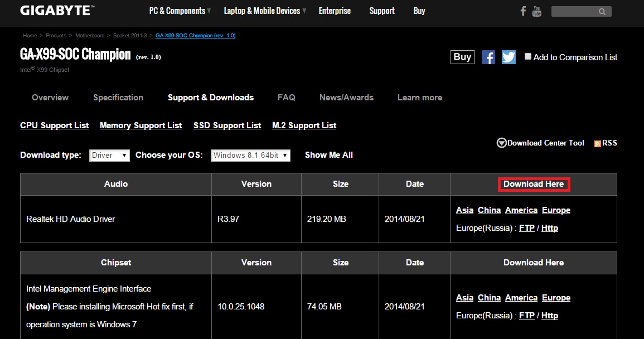Click FTP link for Realtek audio driver
Viewport: 644px width, 339px height.
(x=527, y=228)
